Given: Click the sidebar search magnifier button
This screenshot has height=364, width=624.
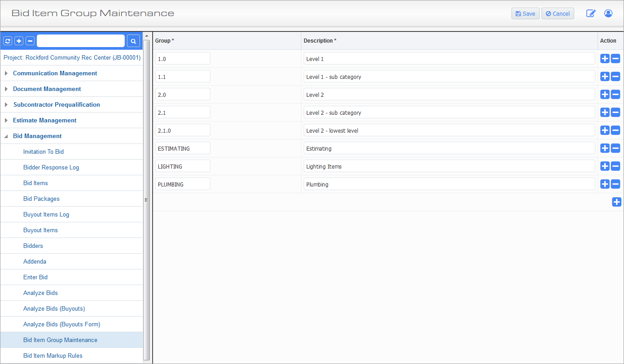Looking at the screenshot, I should click(x=133, y=41).
